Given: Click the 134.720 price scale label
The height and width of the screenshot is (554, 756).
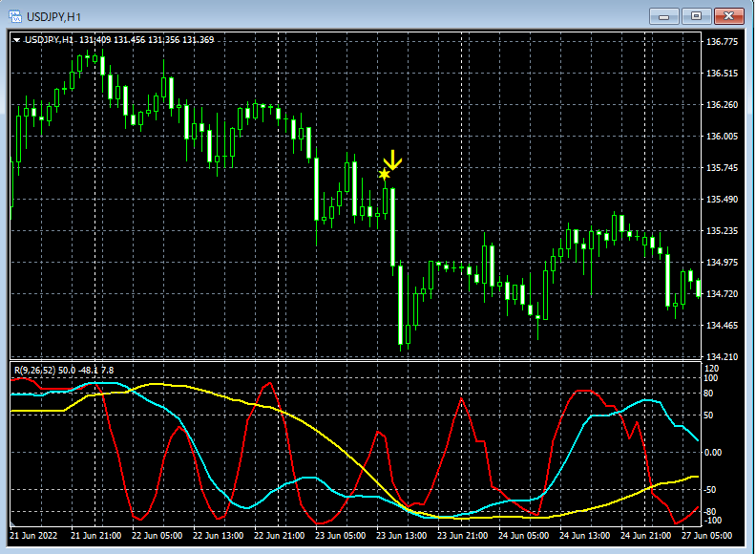Looking at the screenshot, I should point(722,294).
